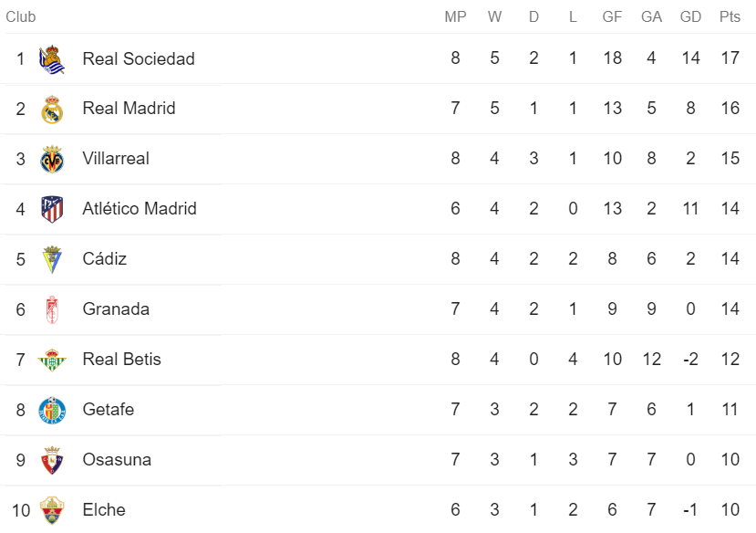This screenshot has height=533, width=756.
Task: Click the Real Sociedad club crest
Action: coord(52,59)
